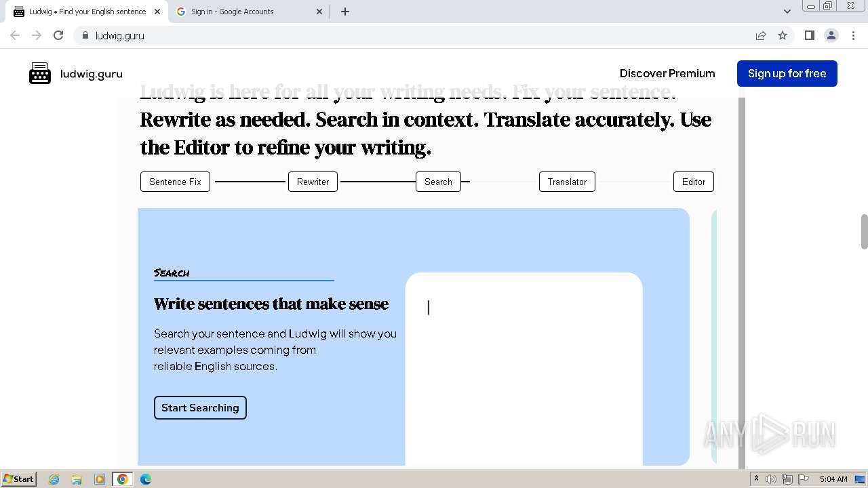
Task: Click the 5:04 AM system clock
Action: coord(833,479)
